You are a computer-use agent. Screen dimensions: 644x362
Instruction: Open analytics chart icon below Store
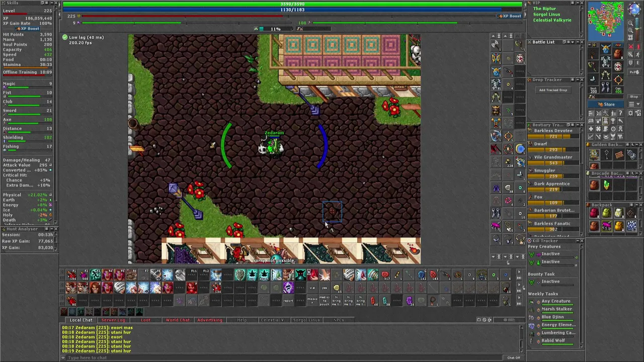591,136
